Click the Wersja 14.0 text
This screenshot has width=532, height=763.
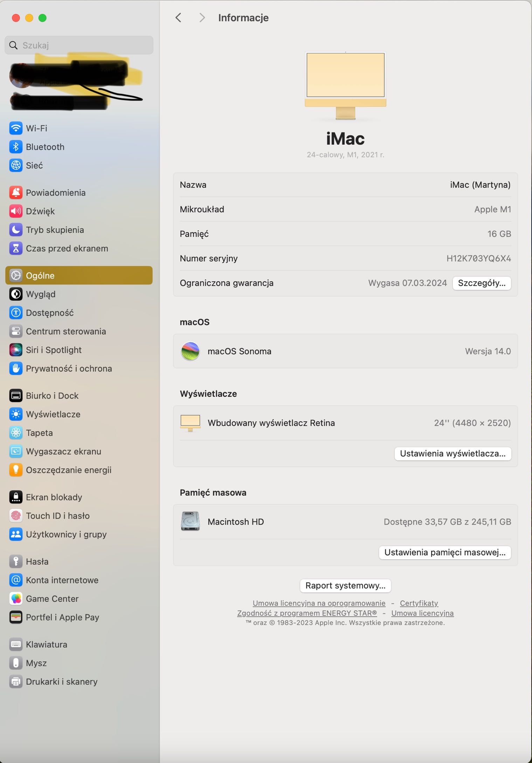[x=488, y=351]
